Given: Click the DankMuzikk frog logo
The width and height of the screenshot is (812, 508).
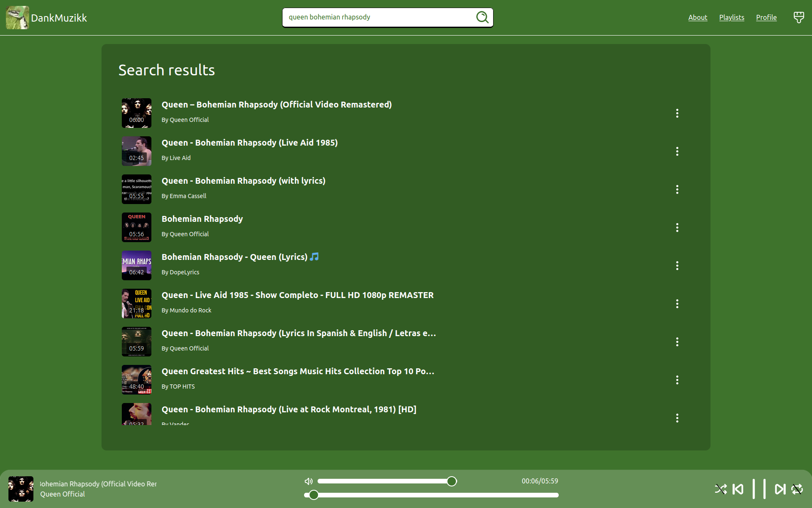Looking at the screenshot, I should point(17,17).
